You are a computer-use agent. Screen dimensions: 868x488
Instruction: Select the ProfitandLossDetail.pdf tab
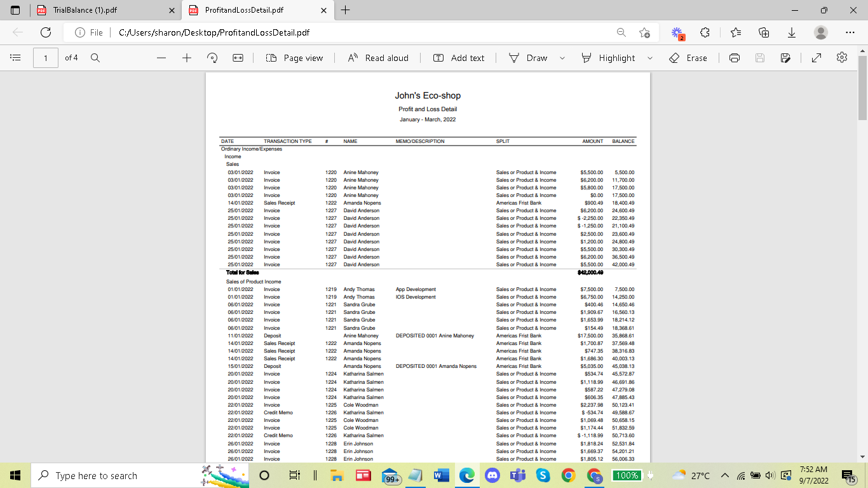point(257,10)
